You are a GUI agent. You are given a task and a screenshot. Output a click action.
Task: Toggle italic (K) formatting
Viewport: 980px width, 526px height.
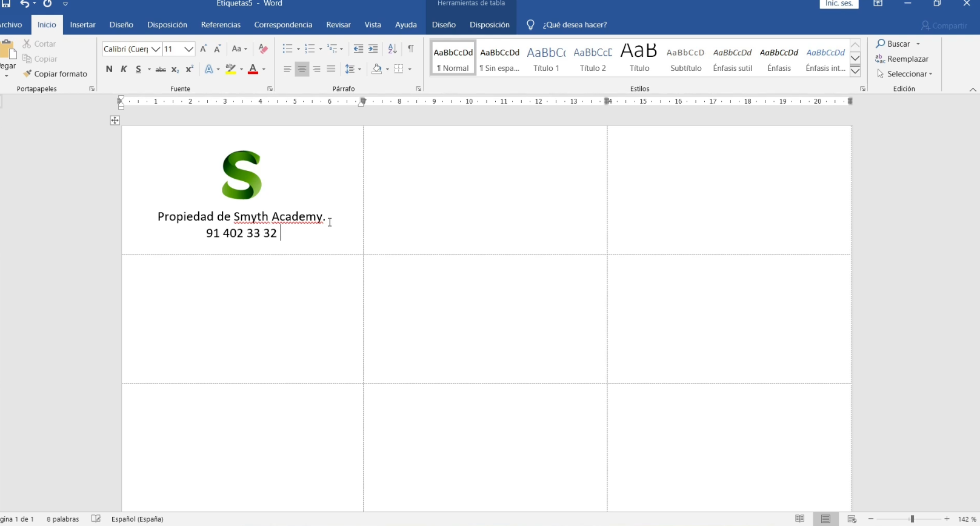(x=124, y=69)
